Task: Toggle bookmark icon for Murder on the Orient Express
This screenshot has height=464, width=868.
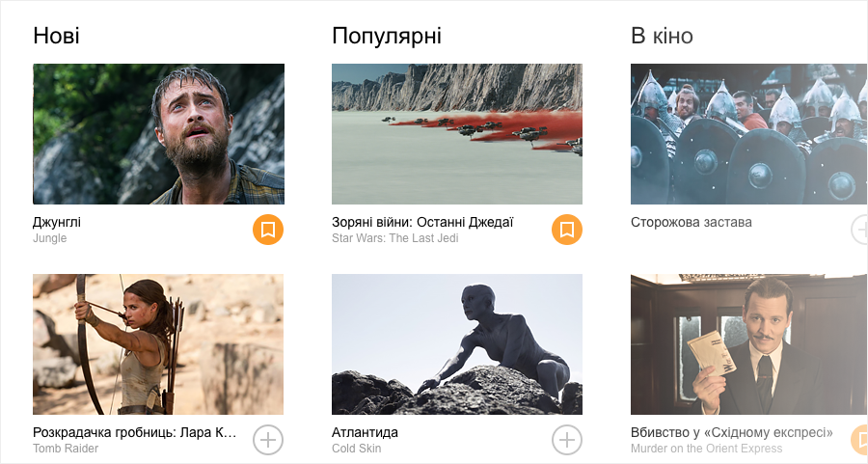Action: point(859,440)
